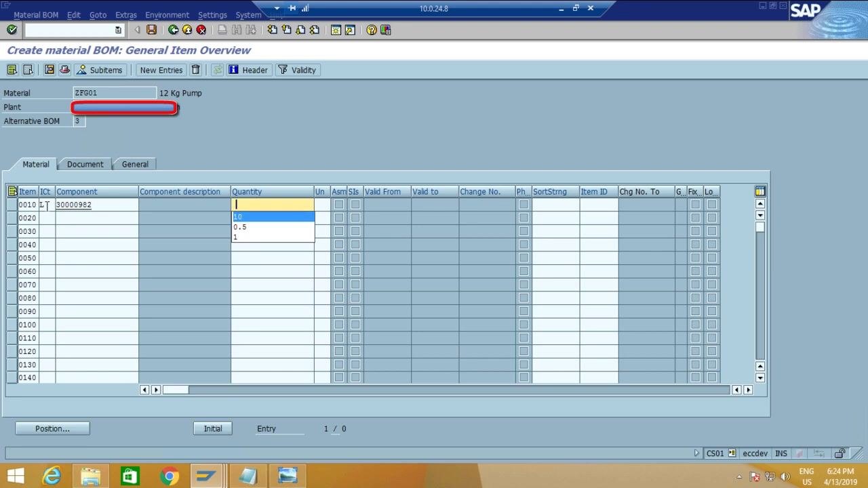This screenshot has width=868, height=488.
Task: Click the Subitems button
Action: 100,70
